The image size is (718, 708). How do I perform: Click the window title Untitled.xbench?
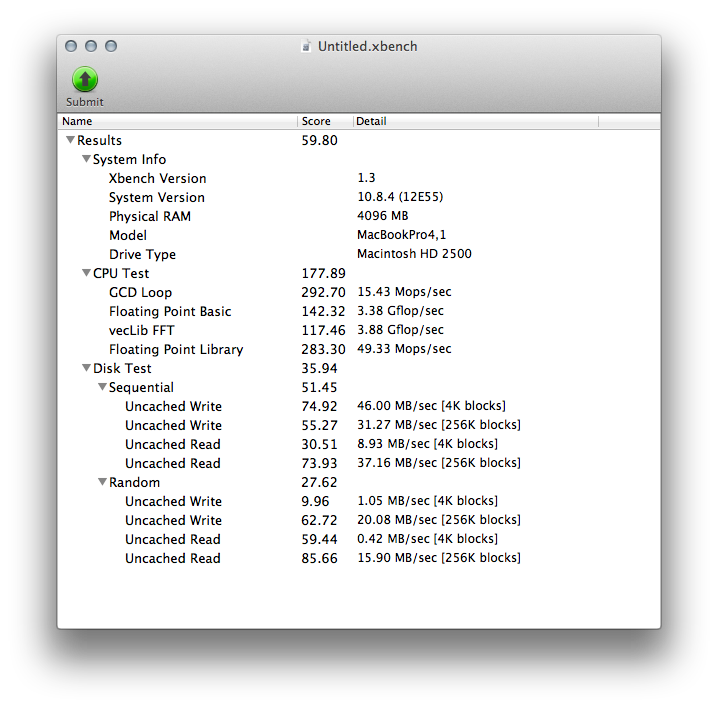[367, 46]
